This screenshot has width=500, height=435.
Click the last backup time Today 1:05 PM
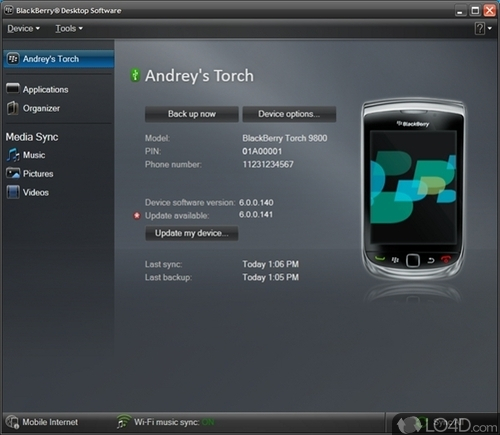271,277
